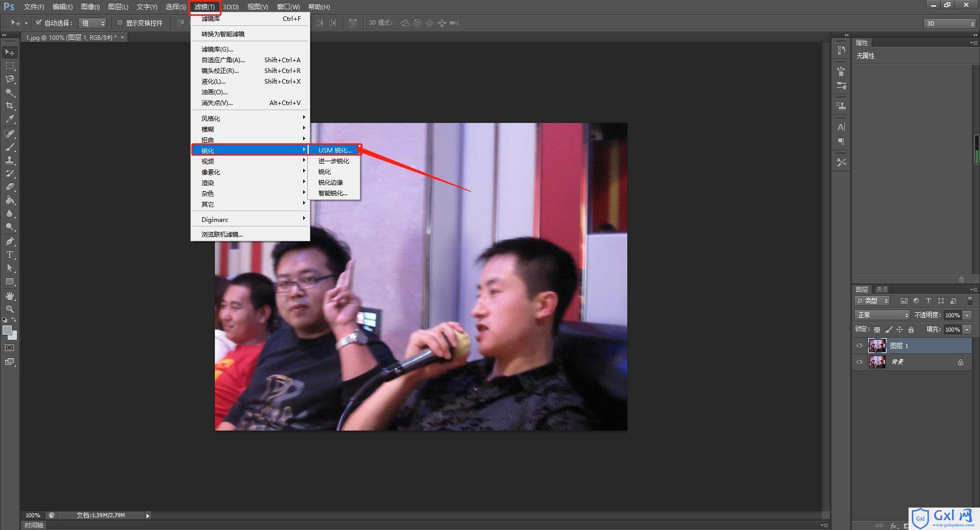The image size is (980, 530).
Task: Toggle lock image pixels
Action: pyautogui.click(x=889, y=330)
